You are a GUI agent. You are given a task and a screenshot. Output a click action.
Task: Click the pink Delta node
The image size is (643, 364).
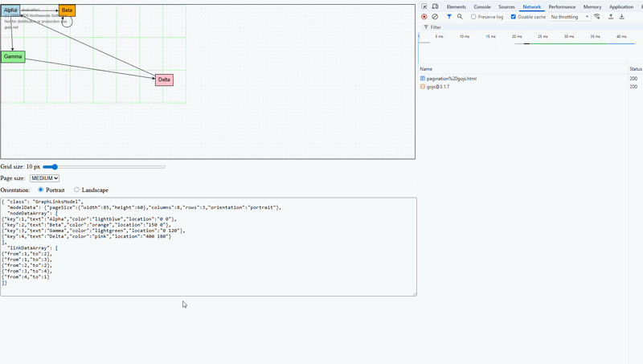coord(164,80)
